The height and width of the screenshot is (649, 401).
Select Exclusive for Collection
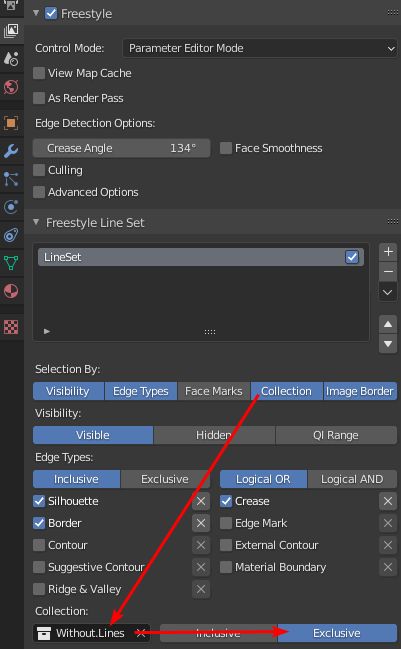pos(337,633)
